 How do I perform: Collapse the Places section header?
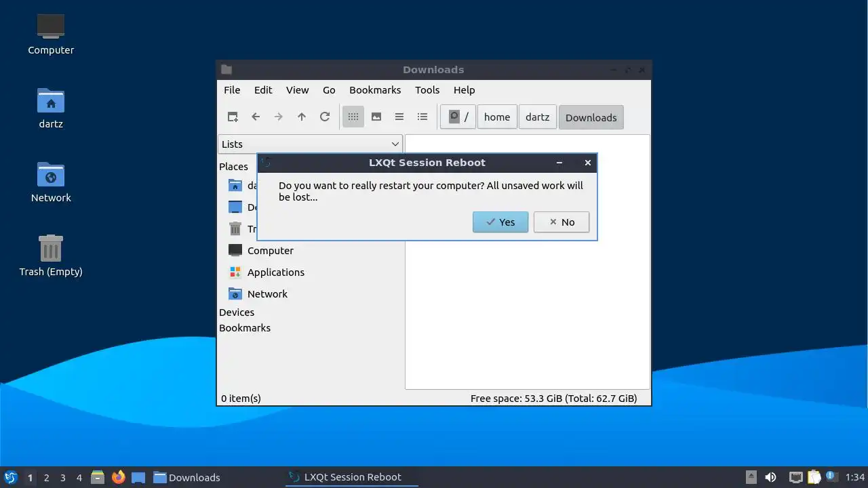233,167
